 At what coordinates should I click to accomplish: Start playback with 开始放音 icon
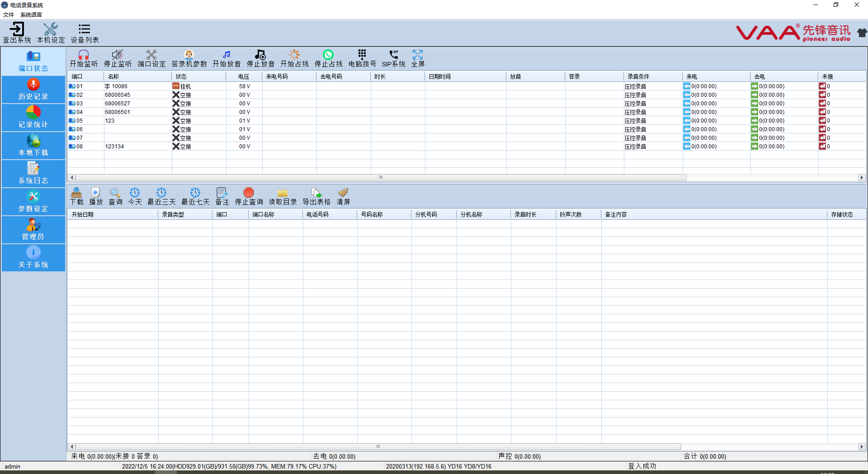[x=226, y=55]
